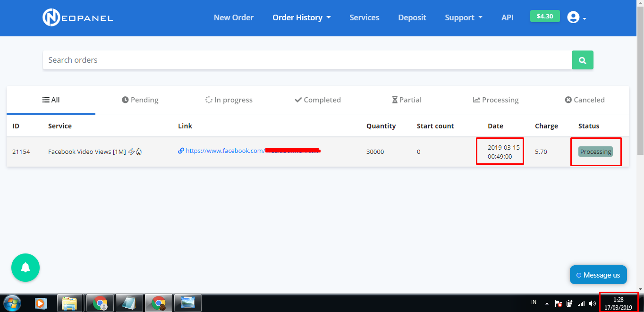
Task: Click the Facebook Video Views [1M] service text
Action: click(87, 152)
